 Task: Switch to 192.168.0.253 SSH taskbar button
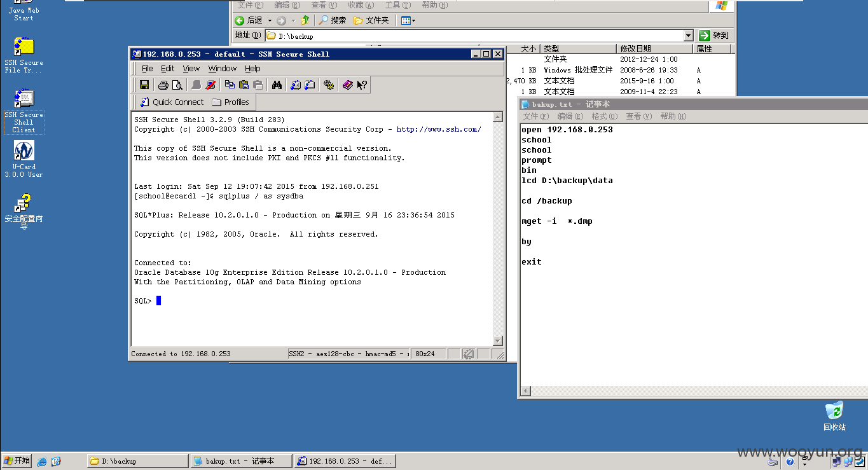[345, 461]
